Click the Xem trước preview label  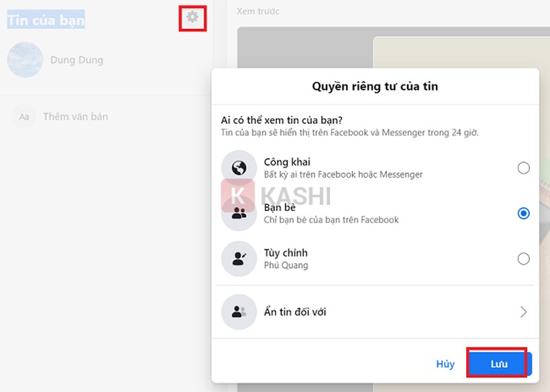258,11
